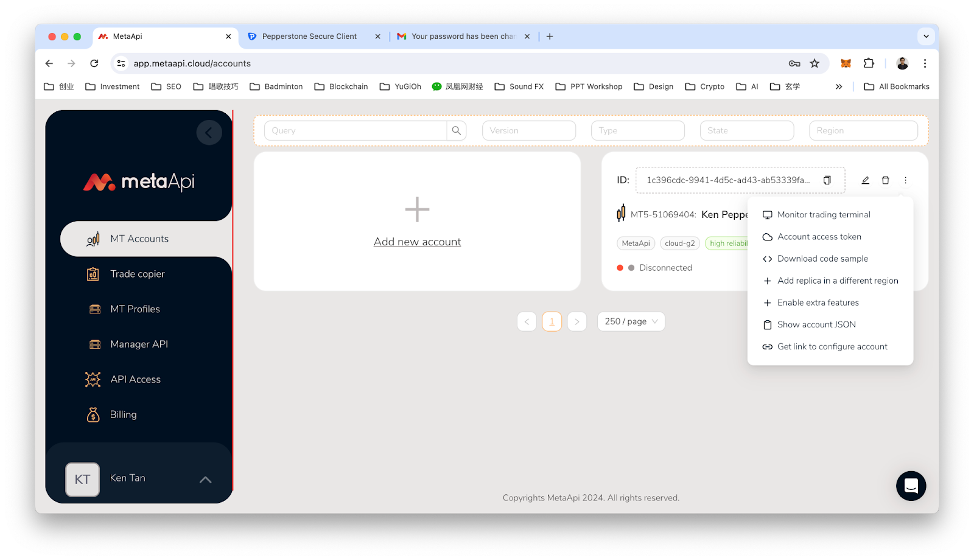Click the plus icon to add account

tap(418, 209)
